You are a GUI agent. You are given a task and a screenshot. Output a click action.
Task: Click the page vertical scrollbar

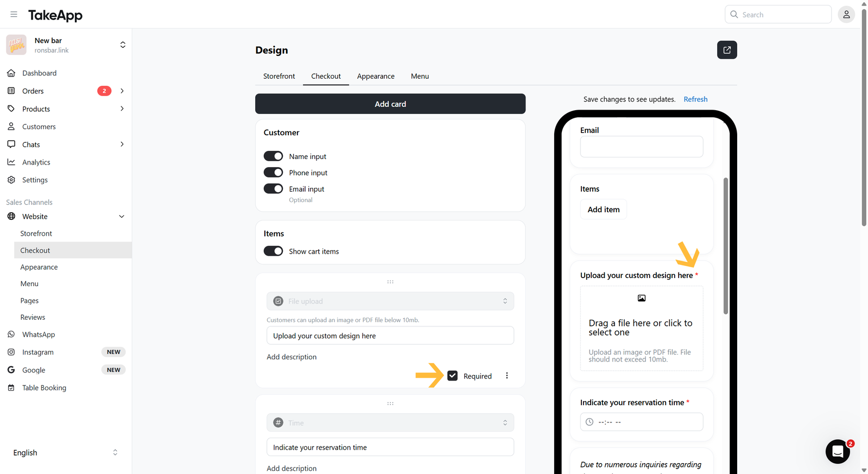(x=864, y=117)
